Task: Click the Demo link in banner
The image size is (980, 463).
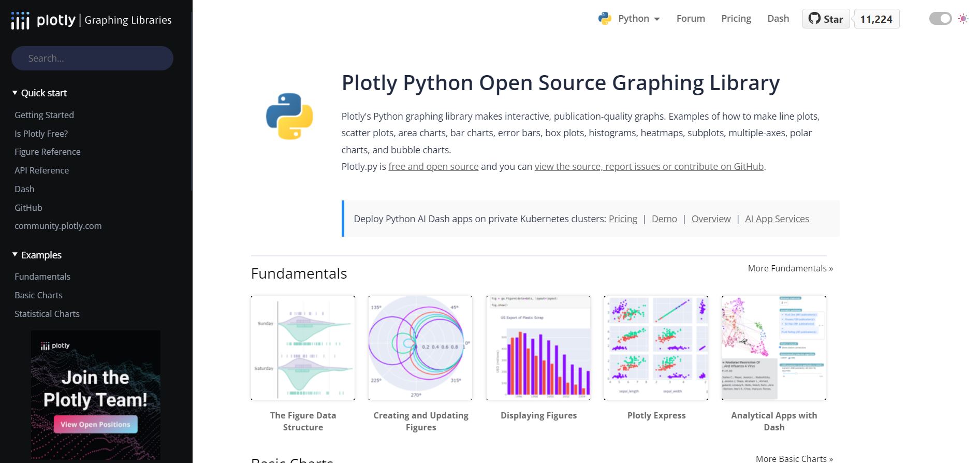Action: [664, 219]
